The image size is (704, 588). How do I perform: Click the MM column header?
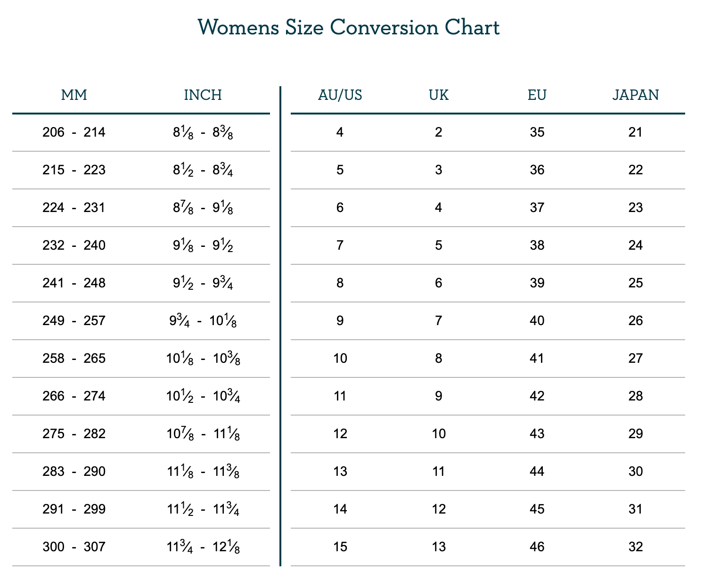(x=74, y=95)
